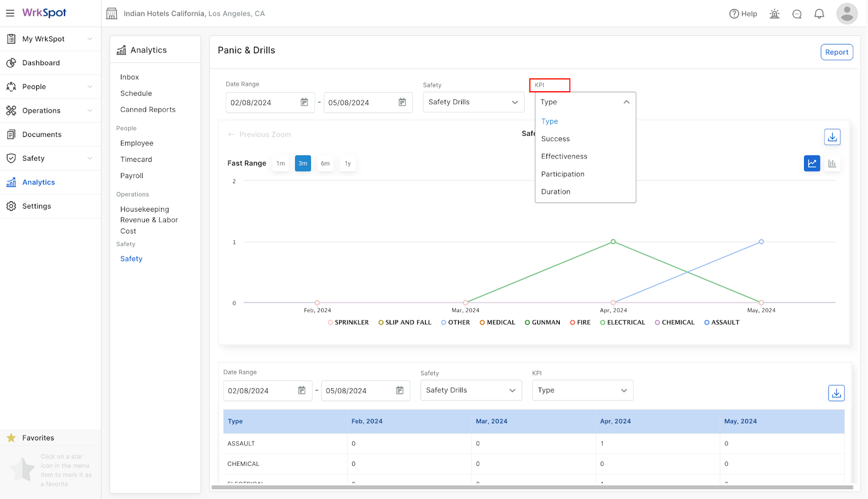Select Participation from the KPI list
This screenshot has width=868, height=499.
pyautogui.click(x=585, y=174)
